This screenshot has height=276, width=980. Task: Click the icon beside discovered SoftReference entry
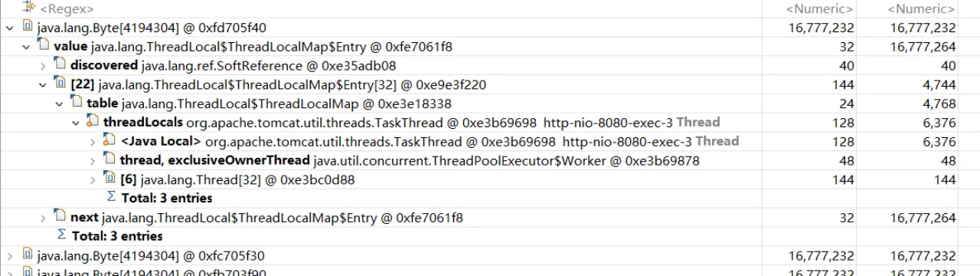[x=60, y=66]
